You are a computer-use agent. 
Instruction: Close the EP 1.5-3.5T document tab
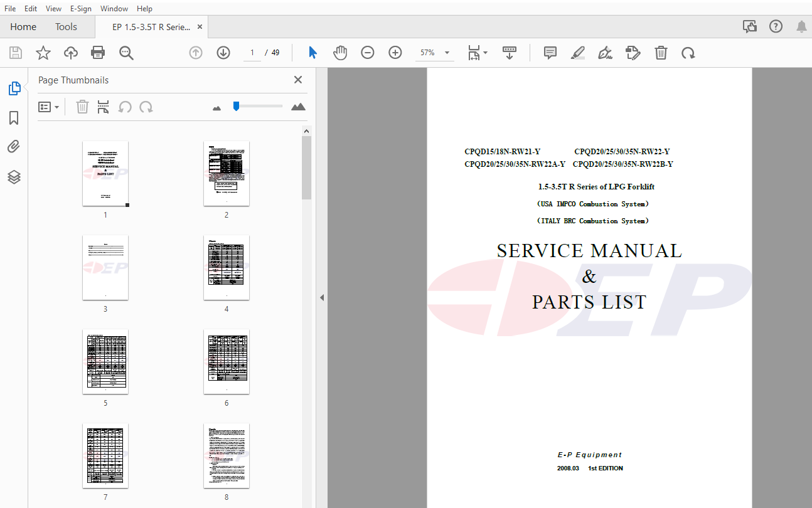point(200,27)
